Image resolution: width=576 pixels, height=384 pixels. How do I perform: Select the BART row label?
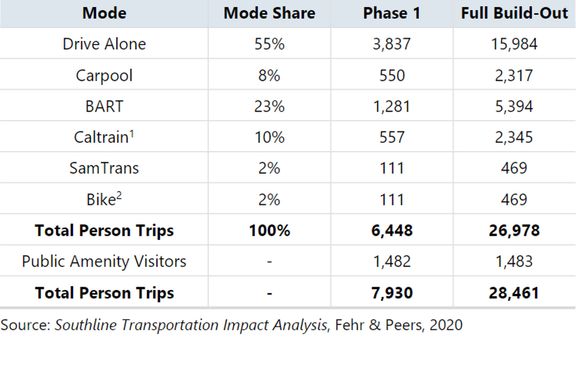(x=104, y=106)
